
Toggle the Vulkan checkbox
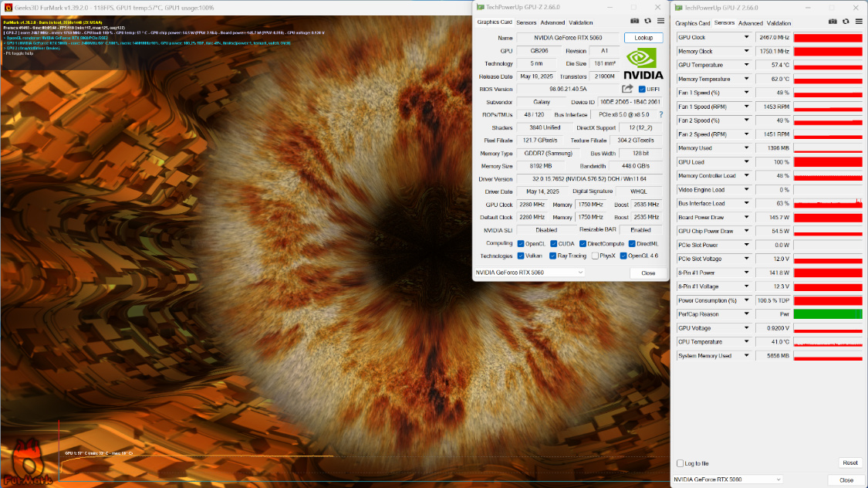point(520,256)
